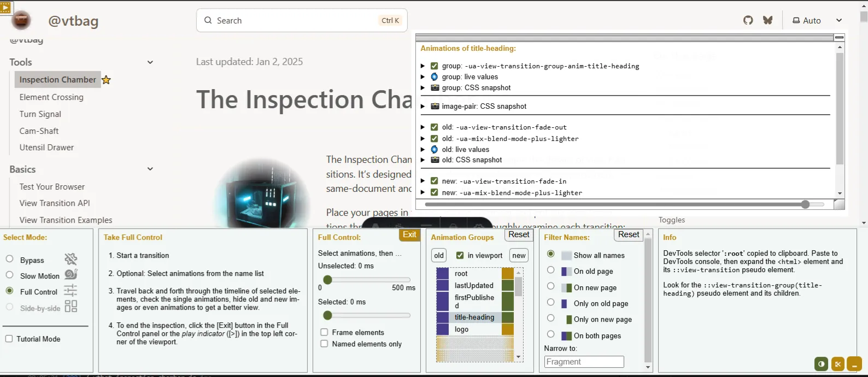
Task: Select the Full Control radio button
Action: [x=9, y=291]
